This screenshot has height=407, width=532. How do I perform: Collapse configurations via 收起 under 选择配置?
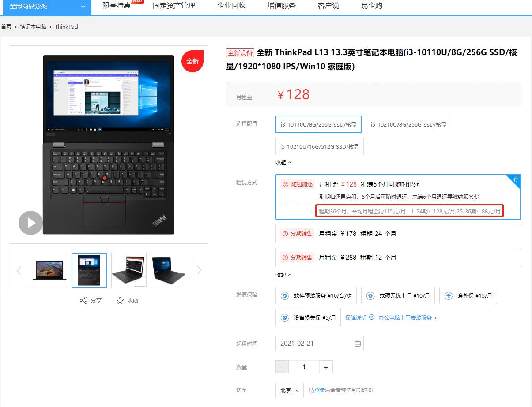tap(283, 162)
